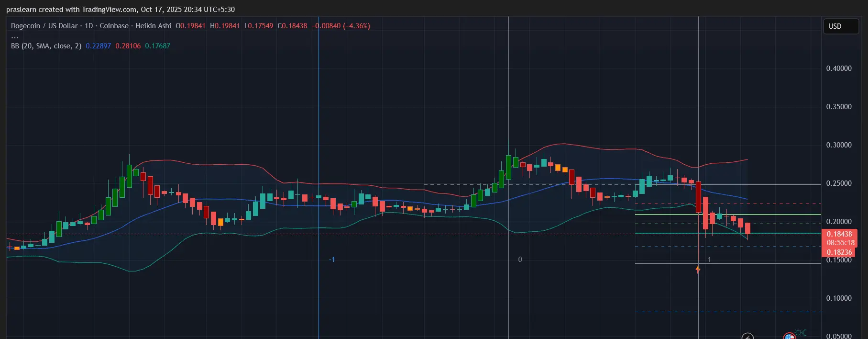Click the grey "1" marker label
This screenshot has height=339, width=868.
[x=709, y=260]
